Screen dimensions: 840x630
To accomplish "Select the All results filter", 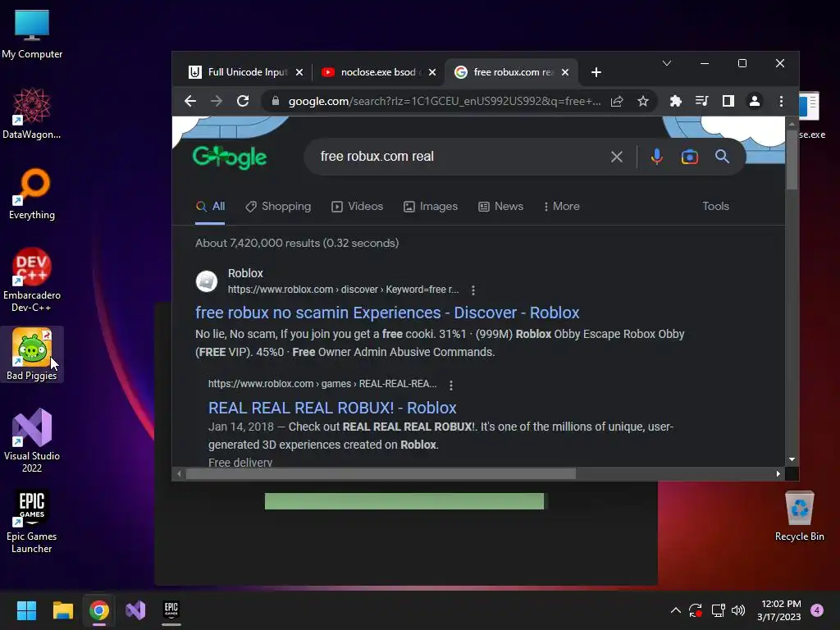I will [x=210, y=206].
